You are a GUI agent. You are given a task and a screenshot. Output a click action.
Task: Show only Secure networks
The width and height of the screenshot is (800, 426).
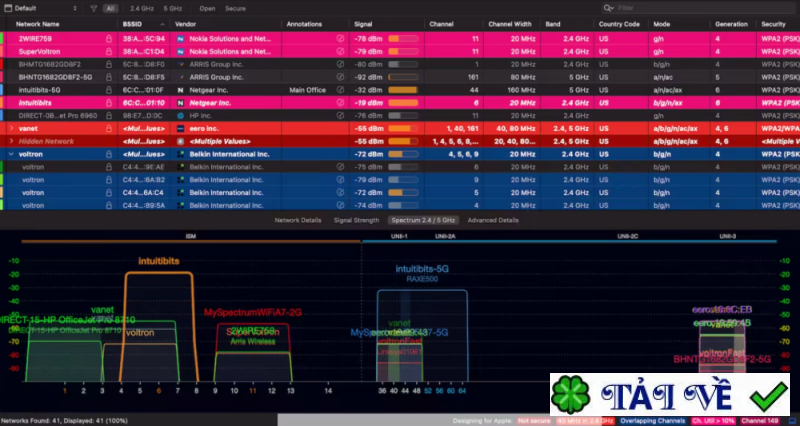[235, 8]
